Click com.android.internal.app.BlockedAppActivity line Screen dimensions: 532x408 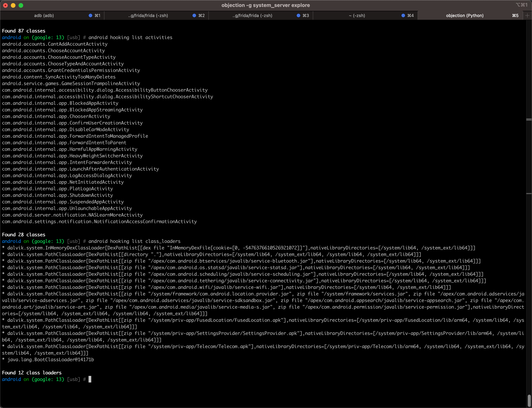click(x=60, y=103)
